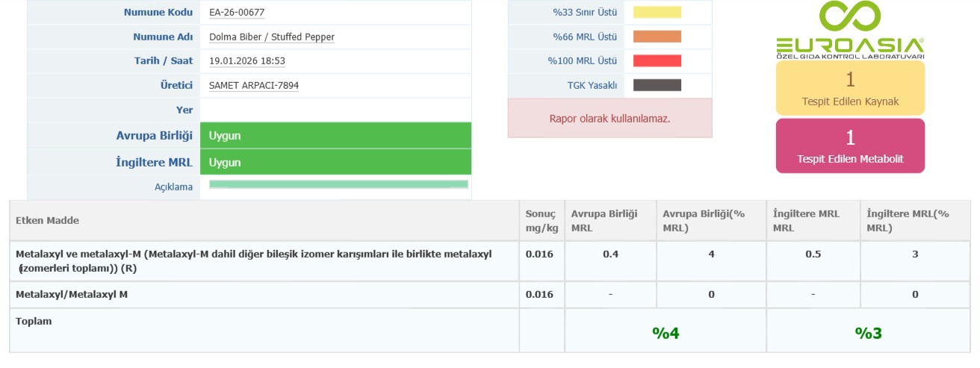Click the orange %66 MRL Üstü swatch
This screenshot has width=980, height=368.
point(657,37)
